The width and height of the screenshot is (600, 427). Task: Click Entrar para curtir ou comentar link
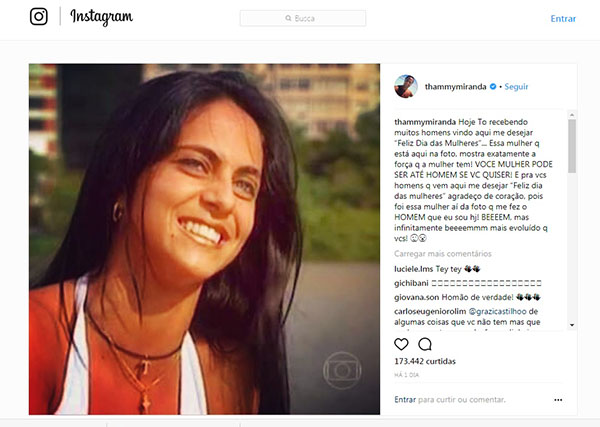405,399
